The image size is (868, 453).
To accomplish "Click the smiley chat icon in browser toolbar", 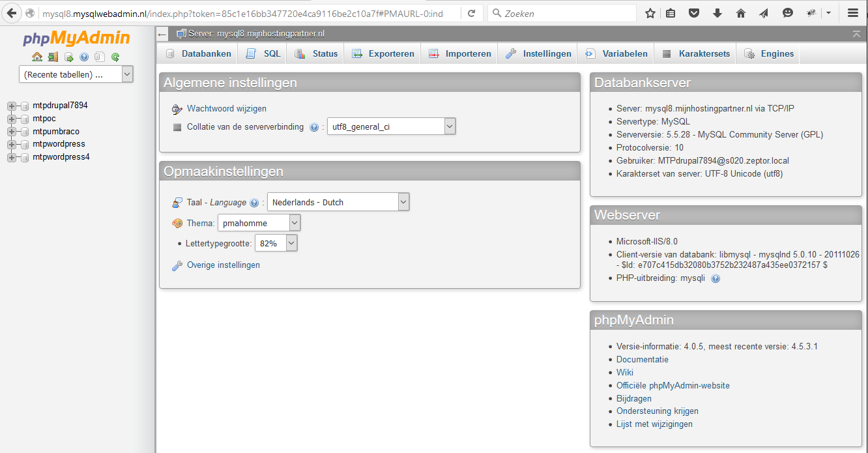I will (788, 13).
